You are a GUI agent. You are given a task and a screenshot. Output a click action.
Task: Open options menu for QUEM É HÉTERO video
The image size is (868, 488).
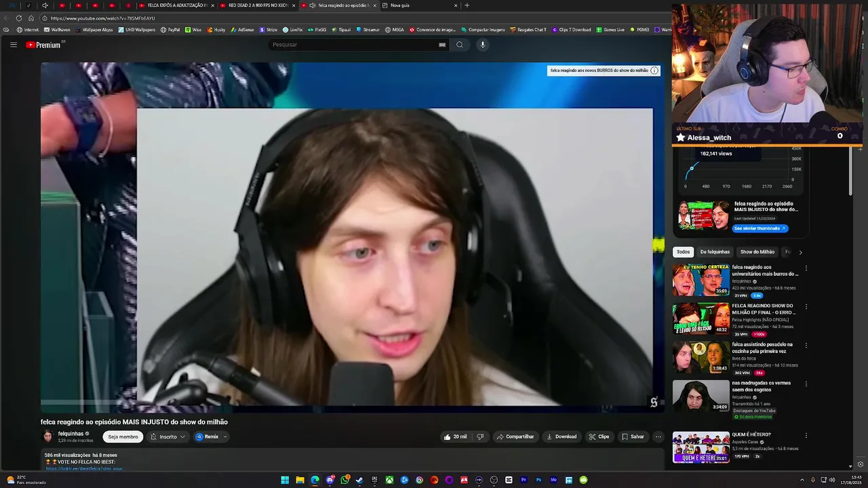click(x=806, y=436)
